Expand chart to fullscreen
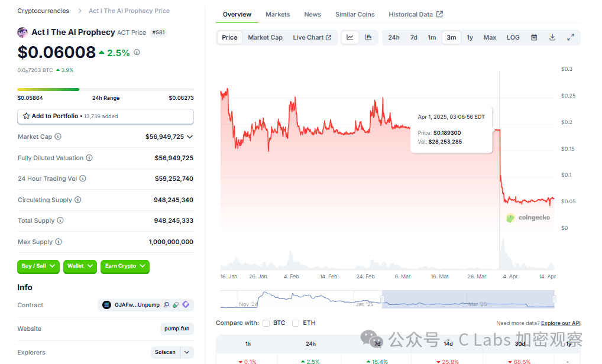This screenshot has height=364, width=602. tap(571, 37)
